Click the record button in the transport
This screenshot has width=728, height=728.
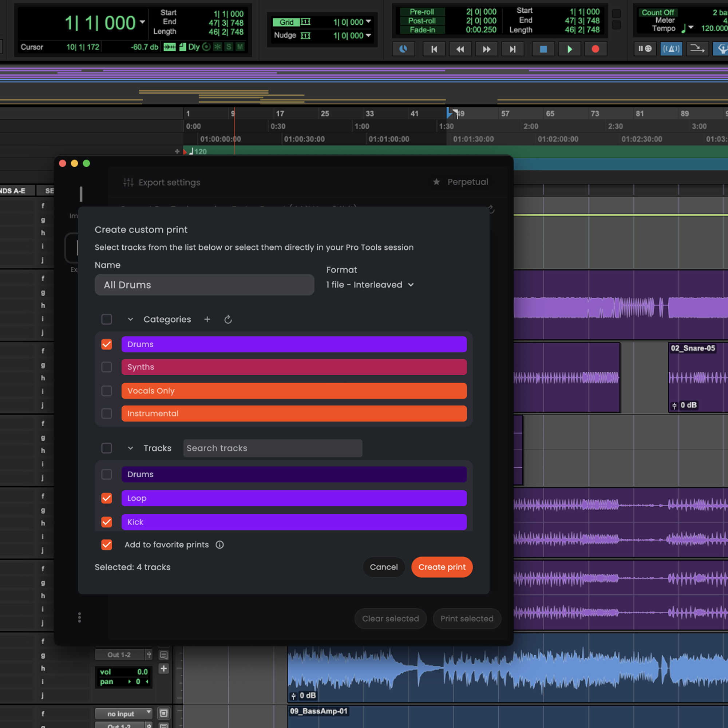[x=596, y=49]
